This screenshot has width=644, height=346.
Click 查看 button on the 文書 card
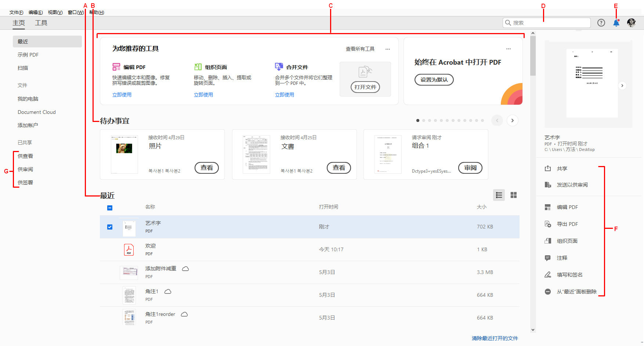339,168
